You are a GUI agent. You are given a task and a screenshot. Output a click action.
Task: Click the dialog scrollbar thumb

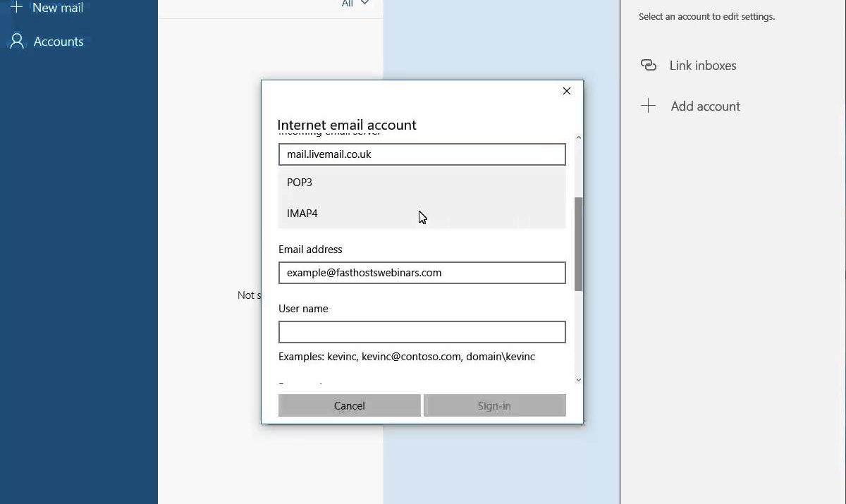579,244
